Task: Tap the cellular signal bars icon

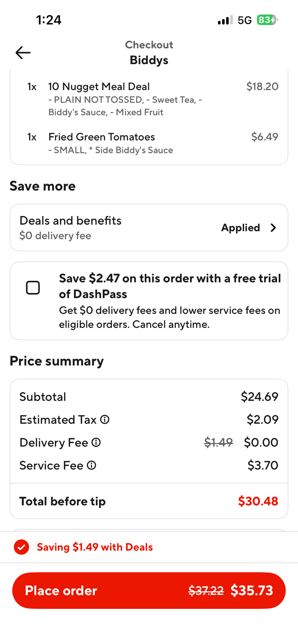Action: pyautogui.click(x=225, y=20)
